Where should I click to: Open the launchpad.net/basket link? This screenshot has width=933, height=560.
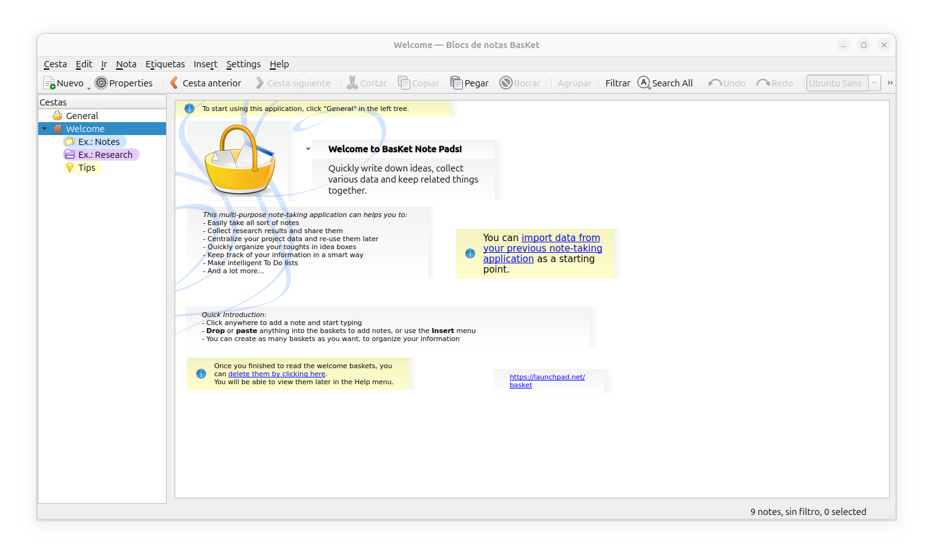point(547,381)
